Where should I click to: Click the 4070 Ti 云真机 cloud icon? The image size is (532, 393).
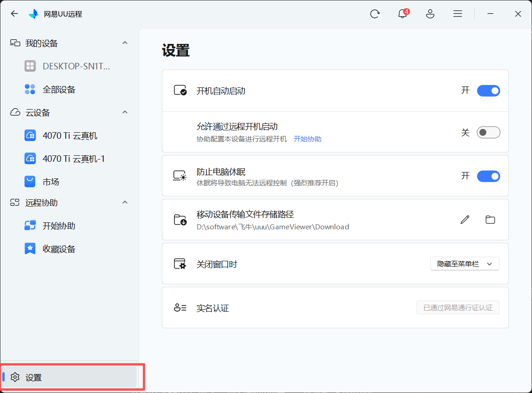pyautogui.click(x=30, y=135)
